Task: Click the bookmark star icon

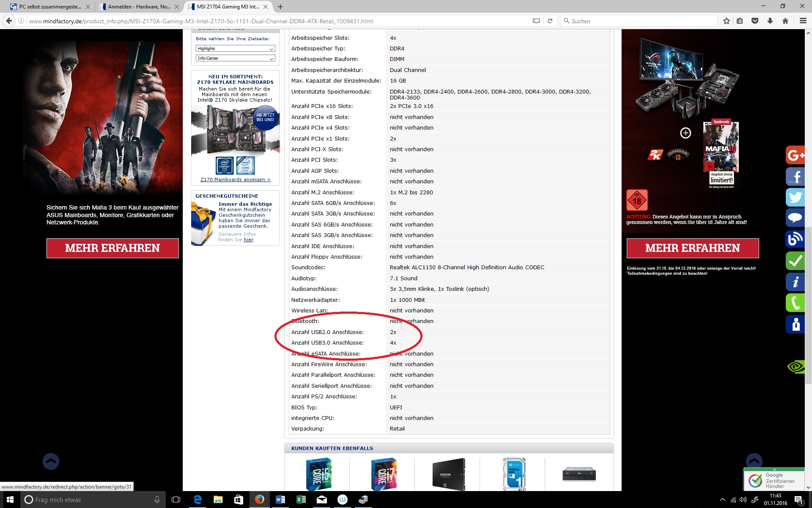Action: (x=726, y=21)
